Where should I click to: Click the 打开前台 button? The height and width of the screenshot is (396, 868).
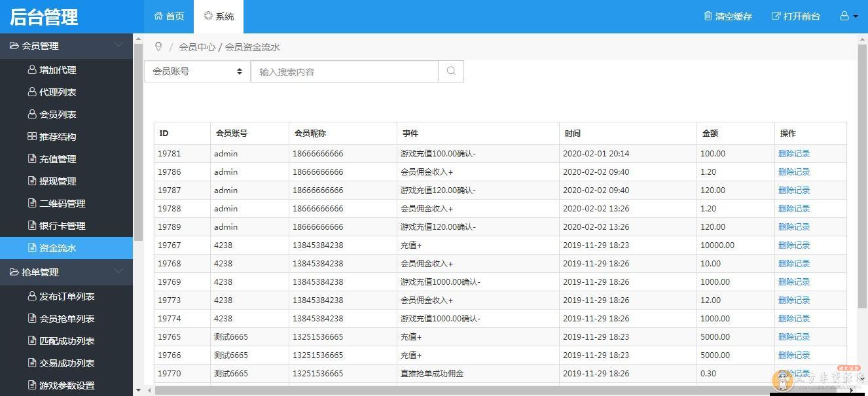tap(795, 16)
